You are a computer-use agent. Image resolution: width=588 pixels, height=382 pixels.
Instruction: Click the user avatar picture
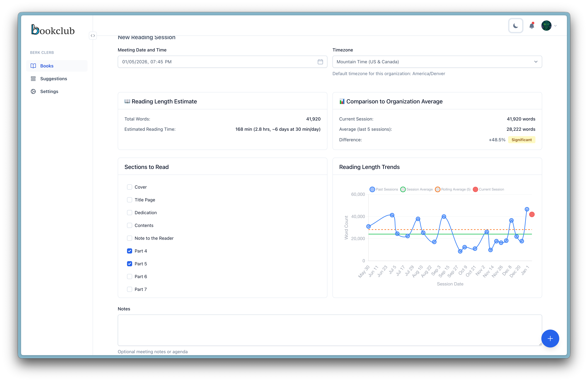click(546, 26)
